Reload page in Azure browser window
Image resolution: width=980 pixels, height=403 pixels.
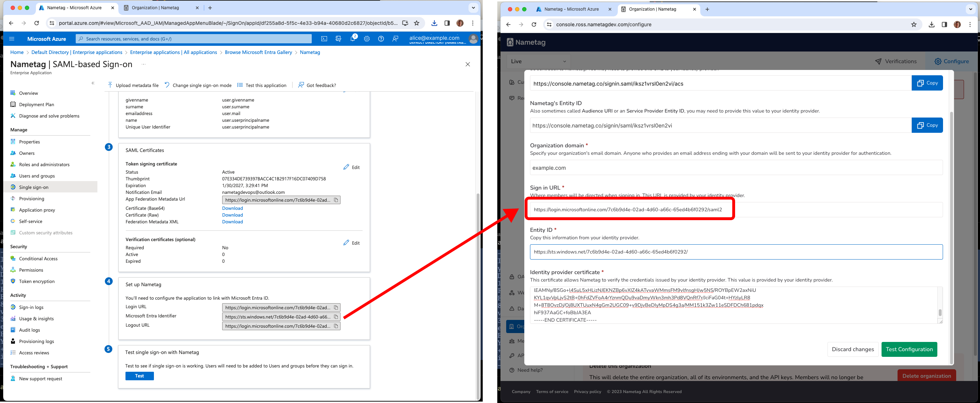(x=37, y=23)
